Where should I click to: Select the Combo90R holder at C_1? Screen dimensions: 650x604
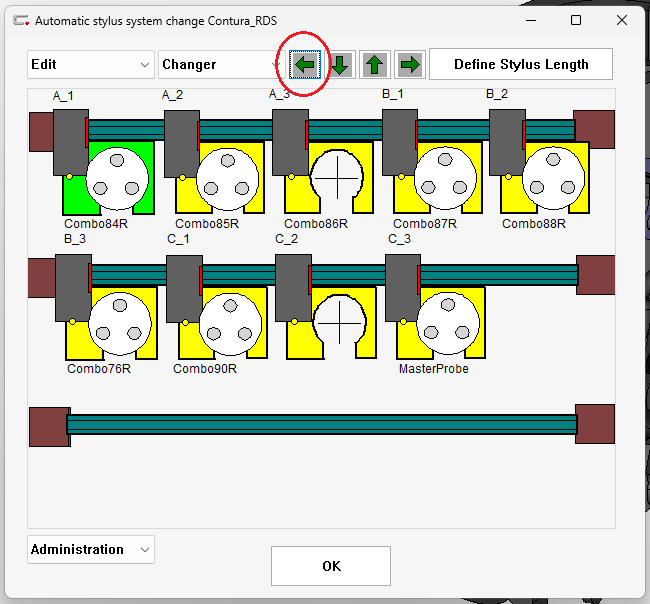coord(223,323)
